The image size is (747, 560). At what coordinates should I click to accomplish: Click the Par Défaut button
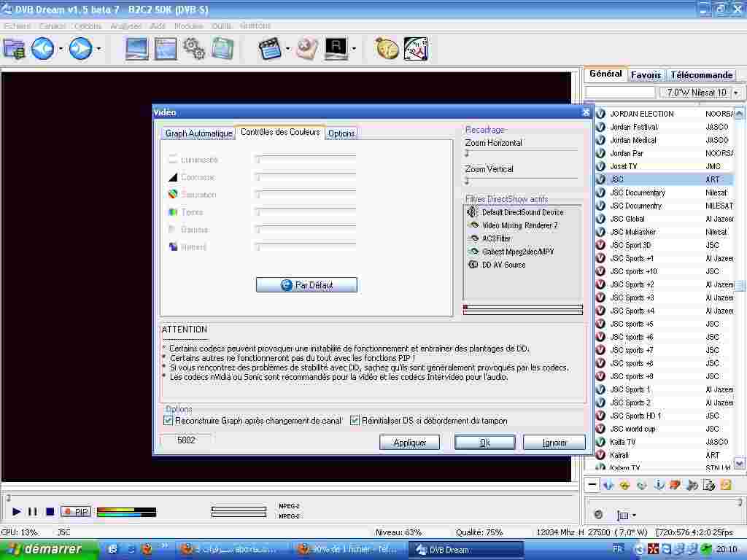306,285
